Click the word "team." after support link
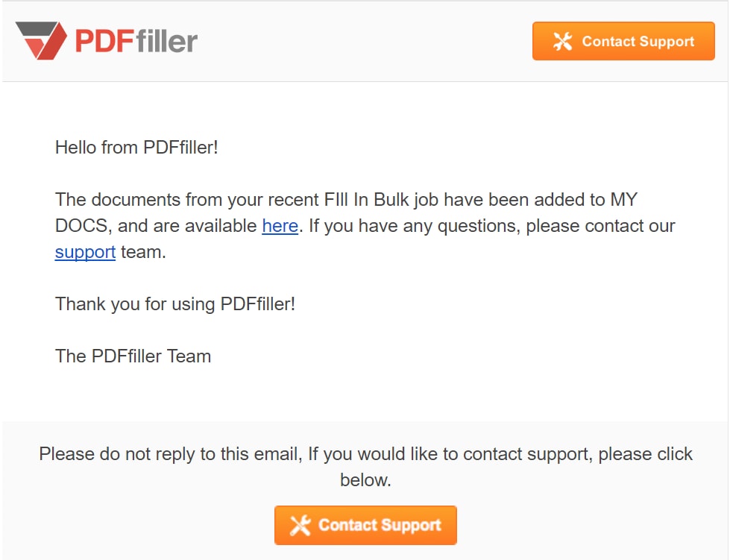This screenshot has width=730, height=560. pyautogui.click(x=143, y=252)
